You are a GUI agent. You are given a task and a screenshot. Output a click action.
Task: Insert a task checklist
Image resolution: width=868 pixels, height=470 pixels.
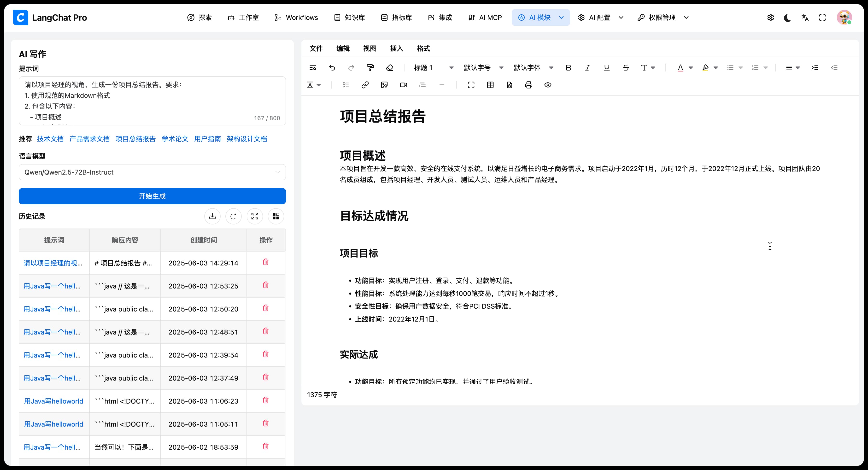(x=346, y=85)
